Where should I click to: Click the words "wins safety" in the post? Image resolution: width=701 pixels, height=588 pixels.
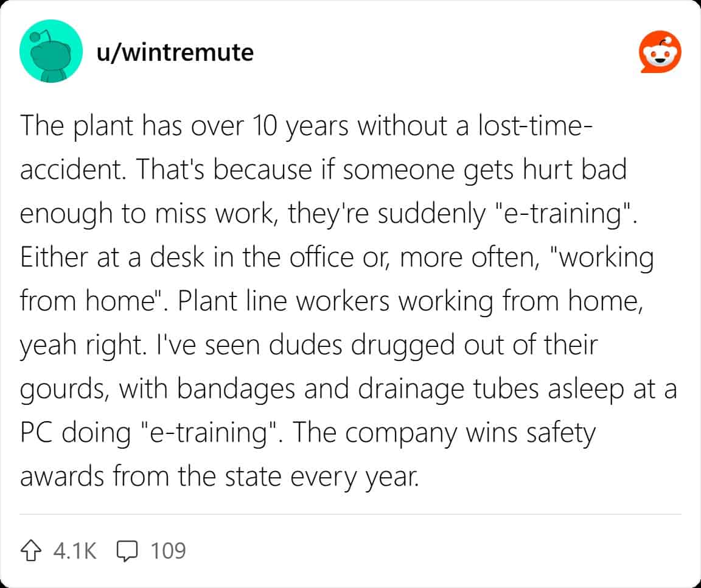tap(529, 432)
